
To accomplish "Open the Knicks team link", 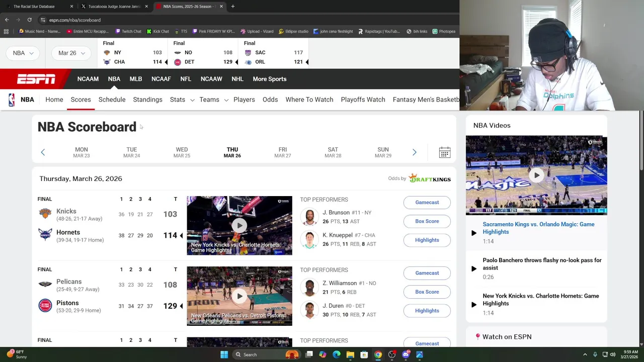I will [x=66, y=211].
